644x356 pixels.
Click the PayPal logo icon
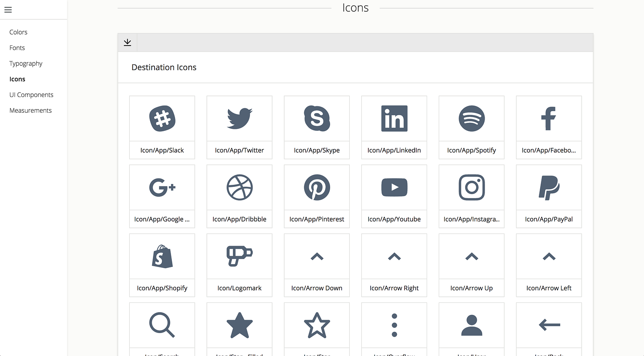point(549,188)
